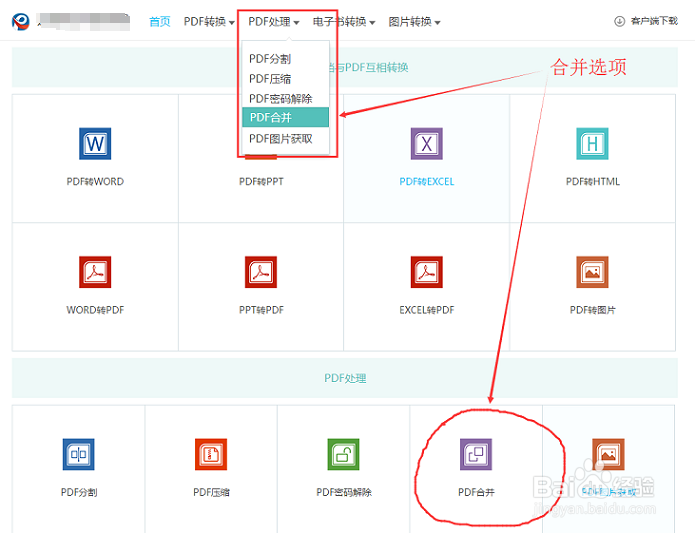Open the PDF处理 dropdown menu
This screenshot has height=533, width=695.
(273, 22)
